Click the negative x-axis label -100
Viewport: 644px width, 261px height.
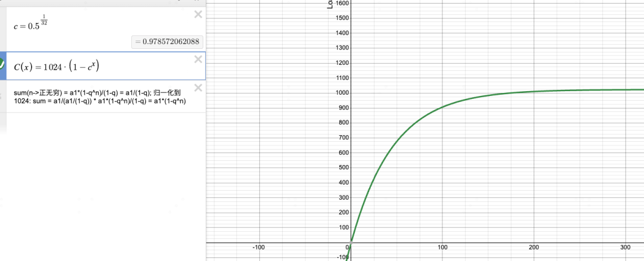point(259,247)
